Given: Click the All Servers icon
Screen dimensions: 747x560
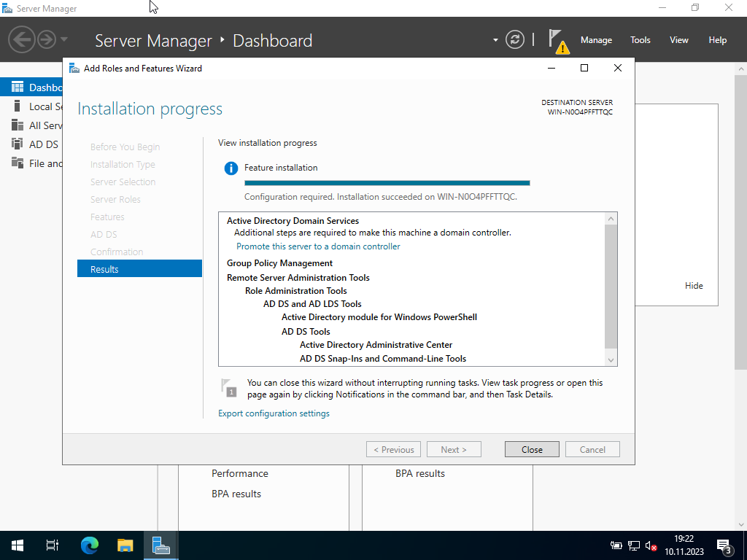Looking at the screenshot, I should 18,125.
